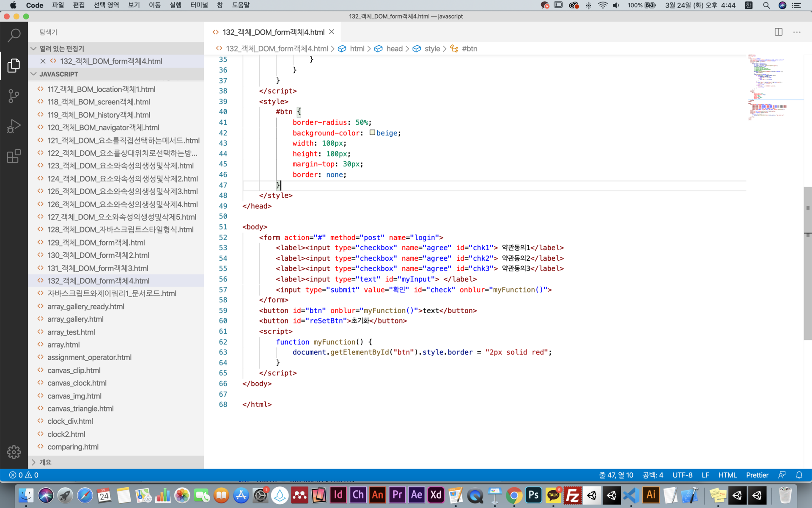Open breadcrumb file 132_객체_DOM_form객체4.html

(x=277, y=49)
